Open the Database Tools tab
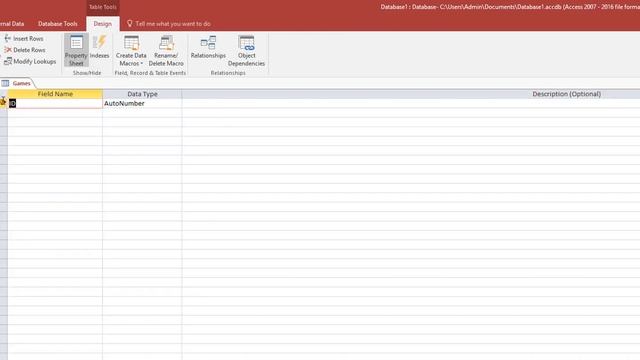640x360 pixels. [58, 24]
